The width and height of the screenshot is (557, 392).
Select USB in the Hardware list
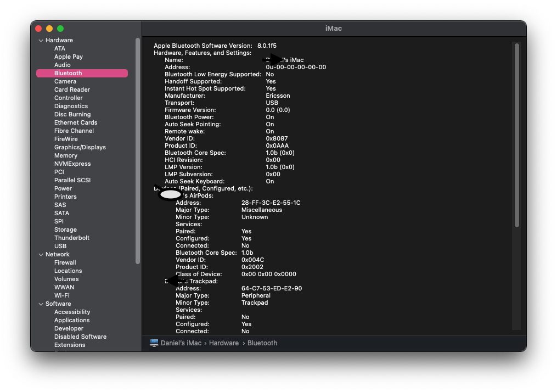pos(60,245)
